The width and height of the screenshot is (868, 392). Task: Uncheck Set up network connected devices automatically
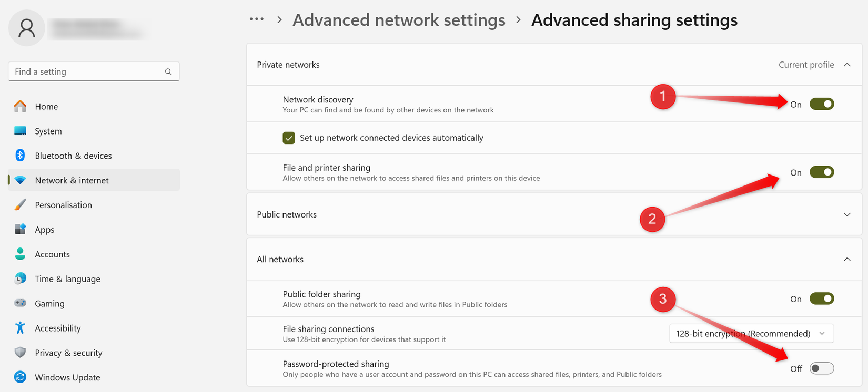click(289, 138)
